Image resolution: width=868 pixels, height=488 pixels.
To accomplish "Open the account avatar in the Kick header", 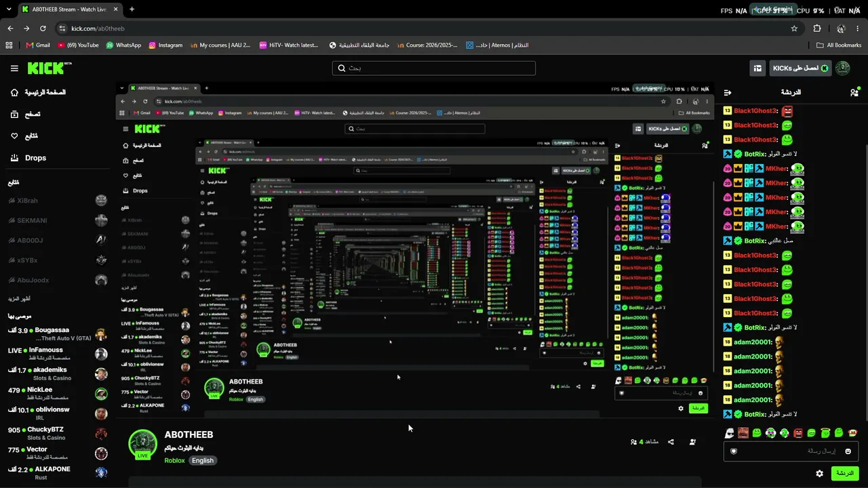I will click(x=842, y=68).
